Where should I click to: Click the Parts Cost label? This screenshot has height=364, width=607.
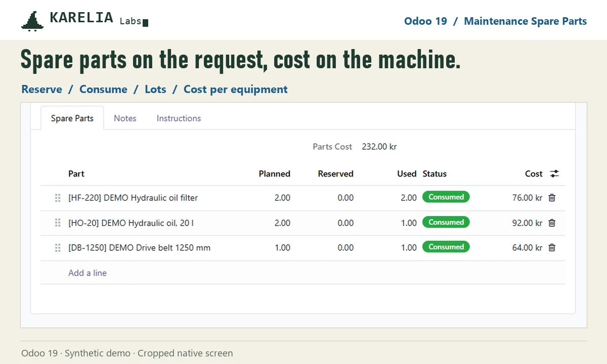point(332,147)
